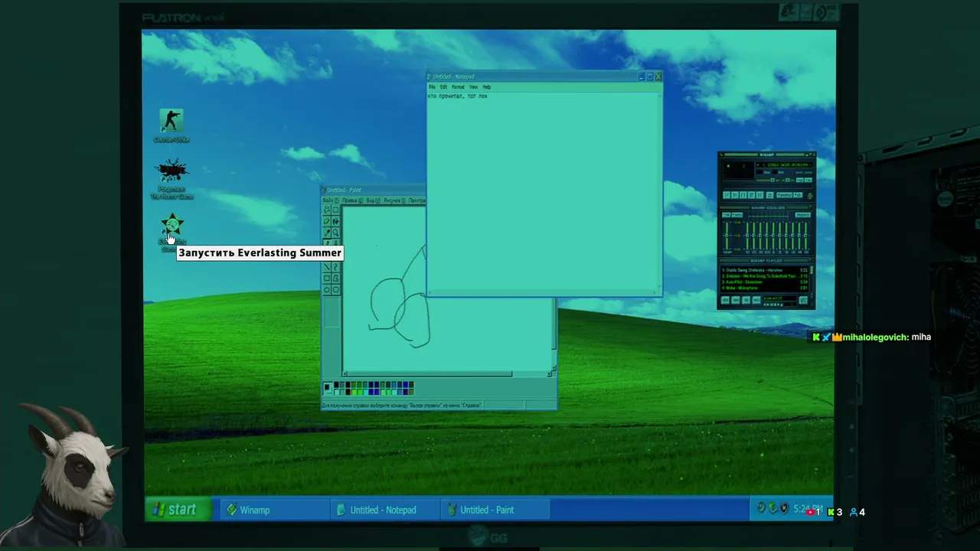Start playback with Winamp's Play button
The width and height of the screenshot is (980, 551).
735,195
